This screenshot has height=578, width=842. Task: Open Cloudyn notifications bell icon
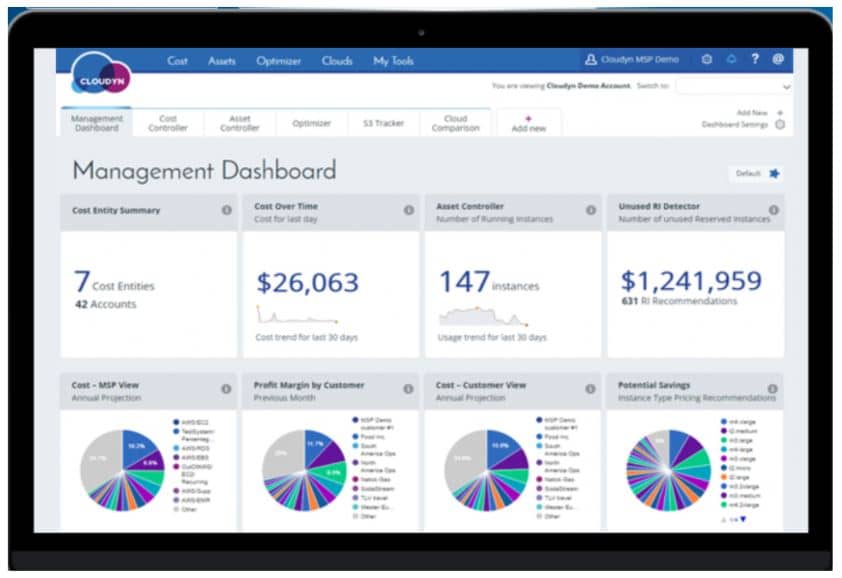(733, 61)
